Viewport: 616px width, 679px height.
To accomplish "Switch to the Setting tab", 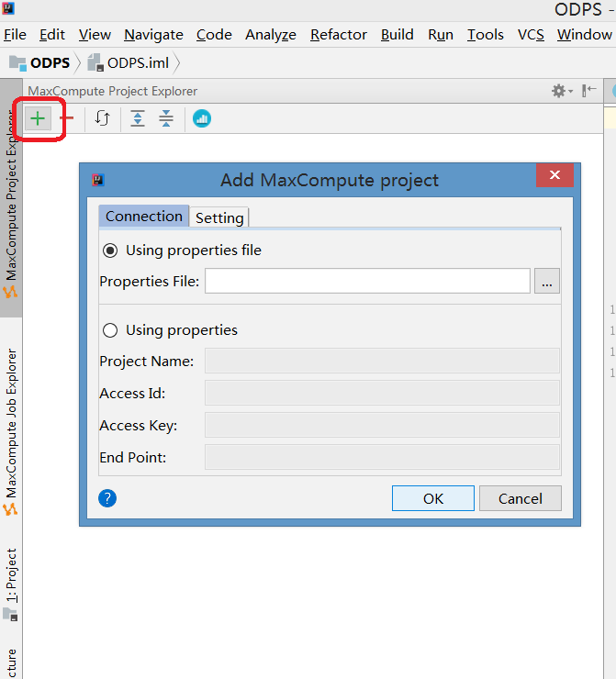I will [x=219, y=217].
